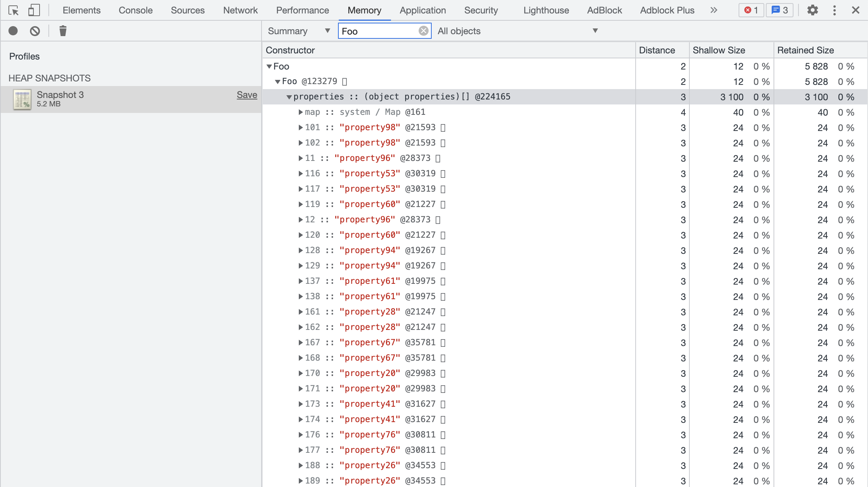The width and height of the screenshot is (868, 487).
Task: Clear the Foo class filter text
Action: pyautogui.click(x=423, y=31)
